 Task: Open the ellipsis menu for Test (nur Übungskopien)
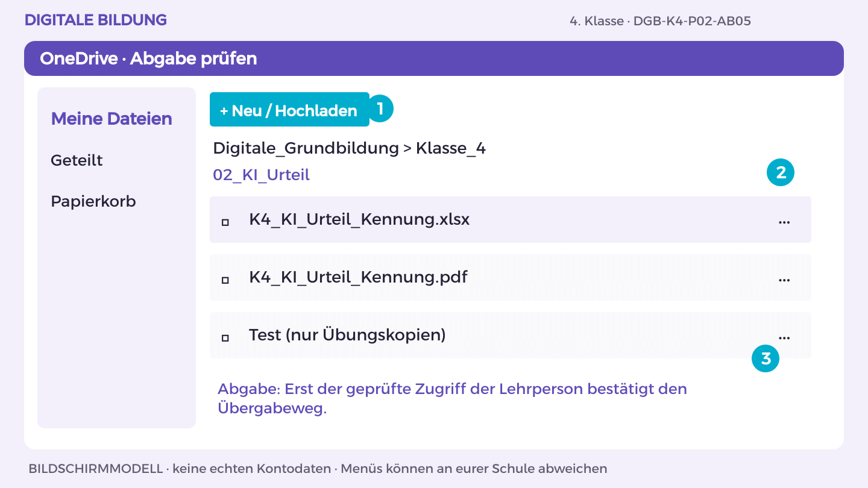[x=784, y=337]
